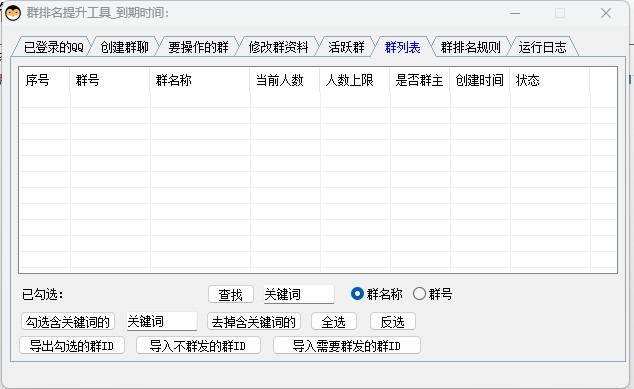The height and width of the screenshot is (389, 634).
Task: Click the 勾选含关键词的 button
Action: pyautogui.click(x=68, y=321)
